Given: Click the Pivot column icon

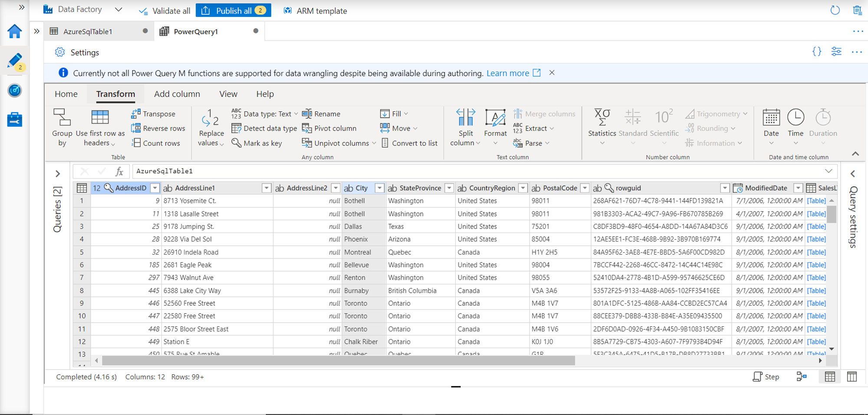Looking at the screenshot, I should point(307,128).
